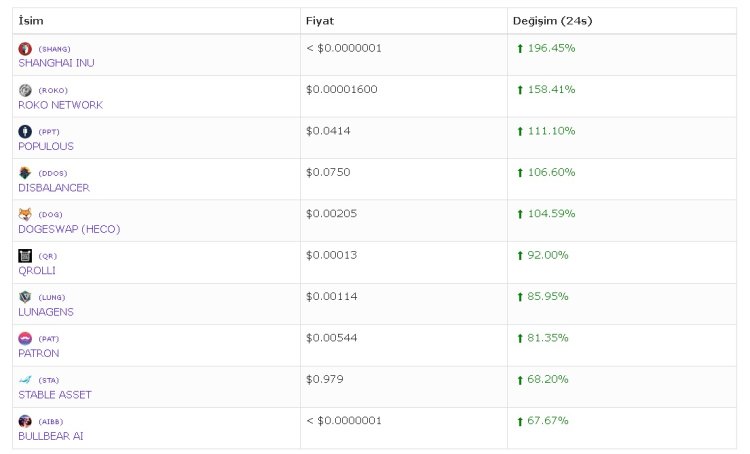Select the price $0.979
Screen dimensions: 750x454
coord(325,379)
